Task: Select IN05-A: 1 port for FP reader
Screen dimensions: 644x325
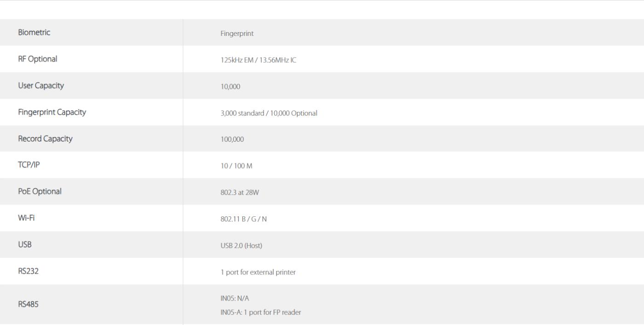Action: (261, 313)
